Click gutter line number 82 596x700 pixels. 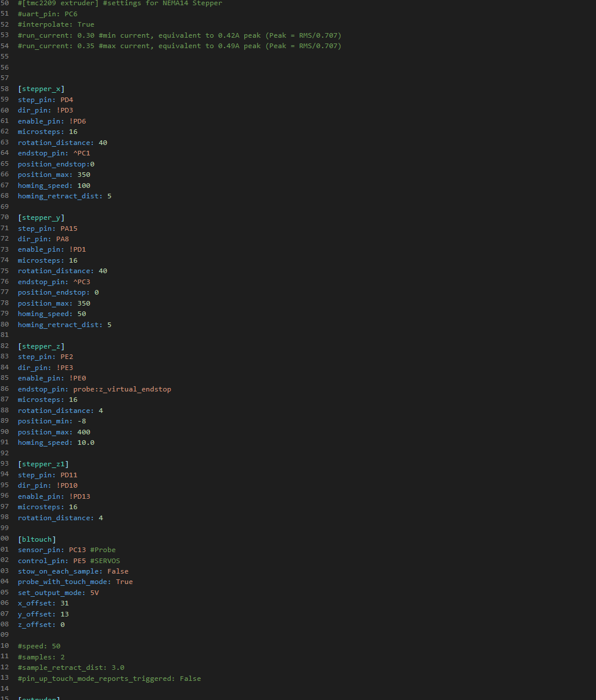pyautogui.click(x=5, y=346)
